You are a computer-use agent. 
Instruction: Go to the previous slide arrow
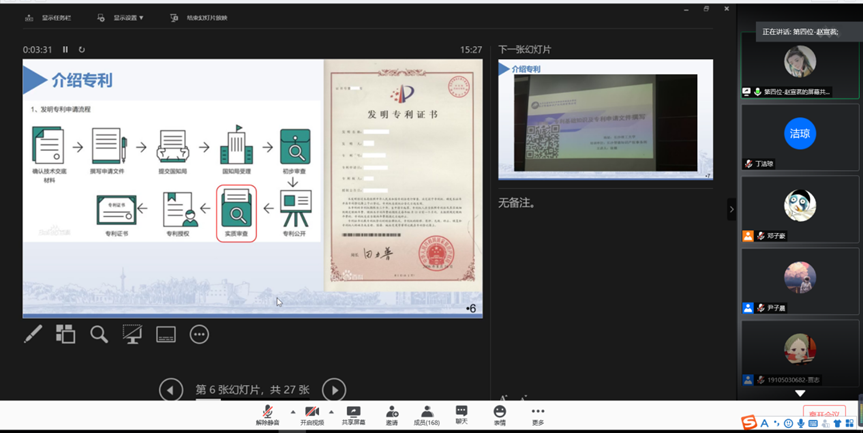171,390
